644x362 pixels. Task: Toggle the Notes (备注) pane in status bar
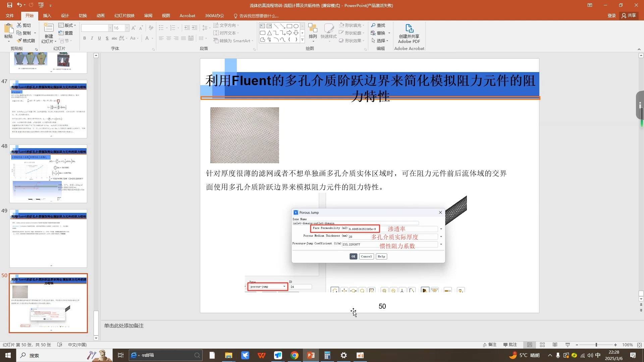(490, 345)
